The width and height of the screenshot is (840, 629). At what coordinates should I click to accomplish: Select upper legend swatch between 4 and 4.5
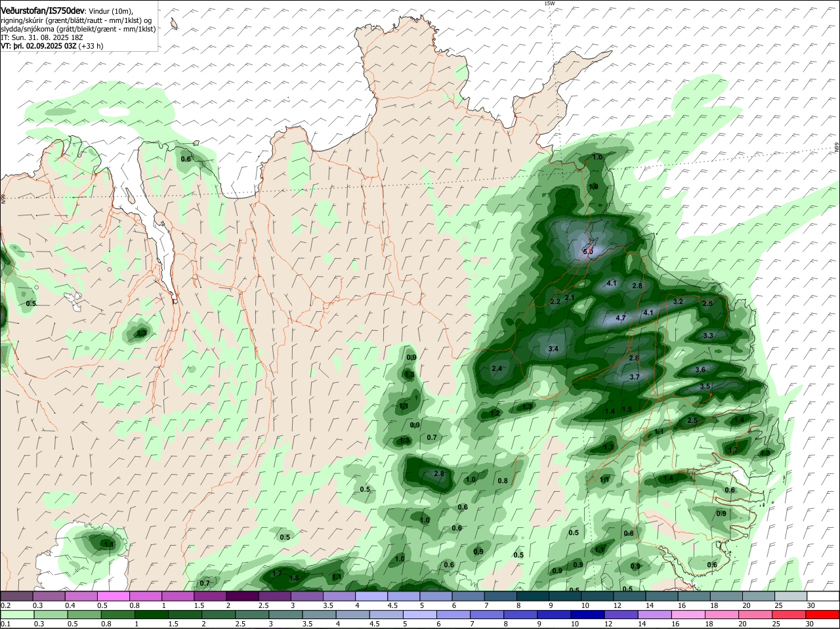click(x=371, y=596)
